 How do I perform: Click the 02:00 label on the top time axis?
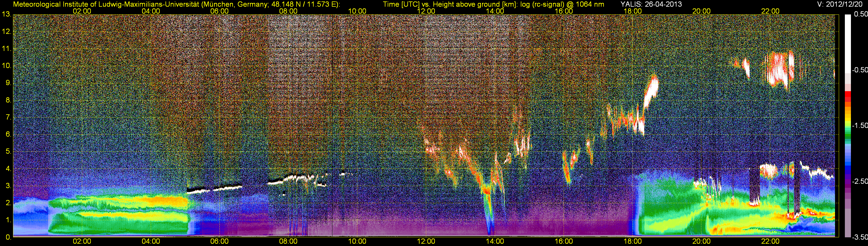[82, 11]
